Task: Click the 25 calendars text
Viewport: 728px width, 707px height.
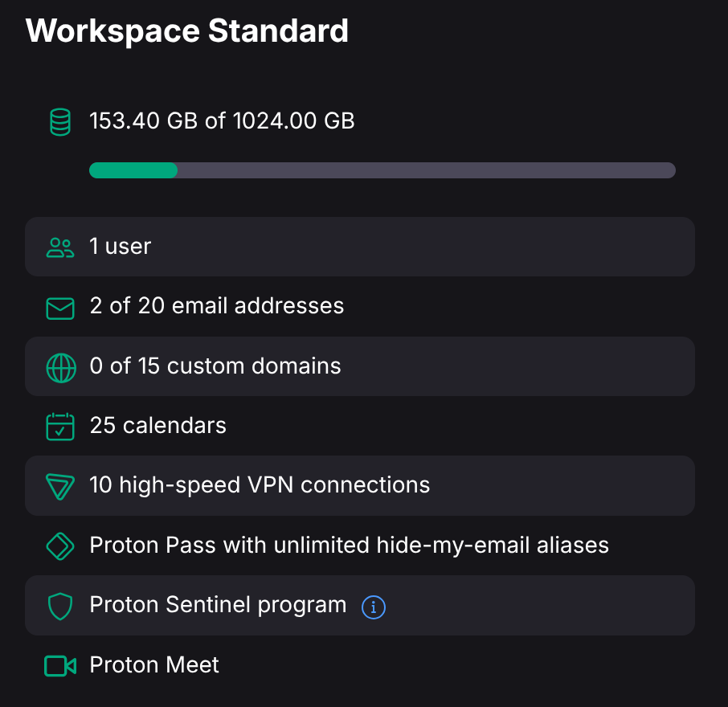Action: coord(157,426)
